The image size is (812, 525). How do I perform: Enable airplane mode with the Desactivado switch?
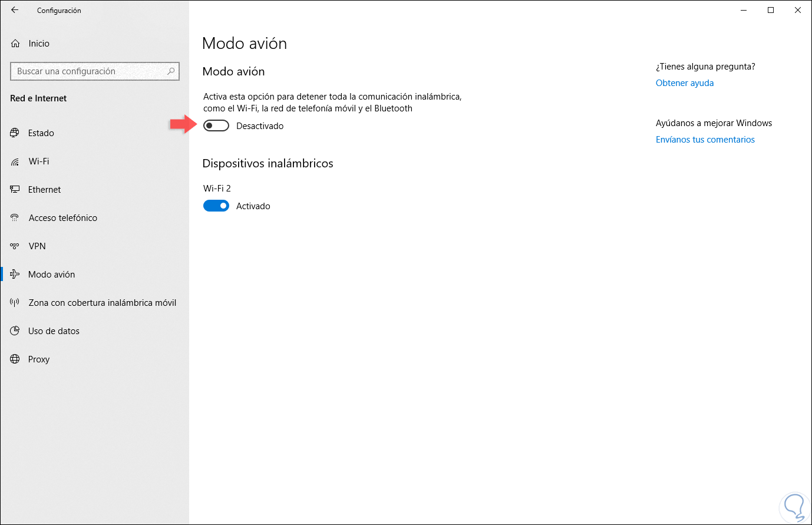[216, 125]
